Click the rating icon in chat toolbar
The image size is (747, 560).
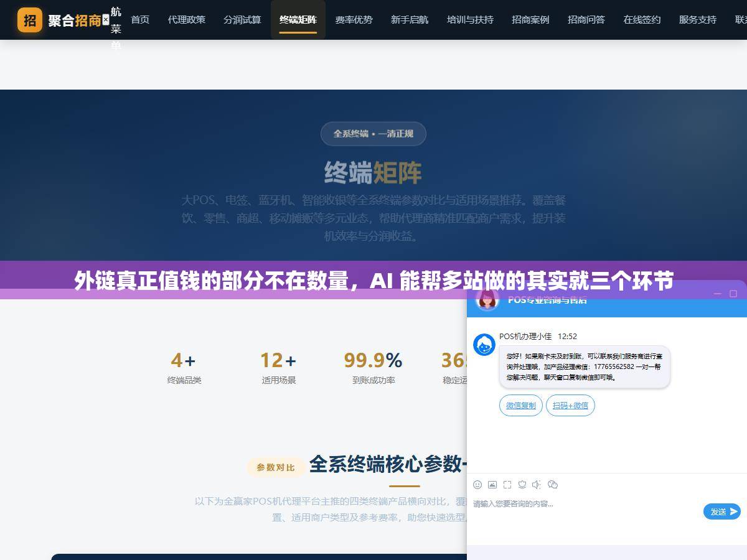pyautogui.click(x=522, y=485)
